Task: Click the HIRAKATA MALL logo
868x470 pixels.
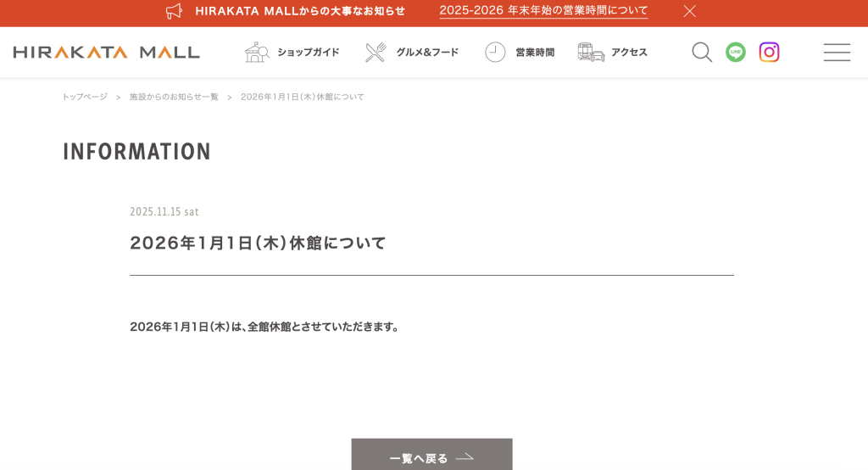Action: point(106,52)
